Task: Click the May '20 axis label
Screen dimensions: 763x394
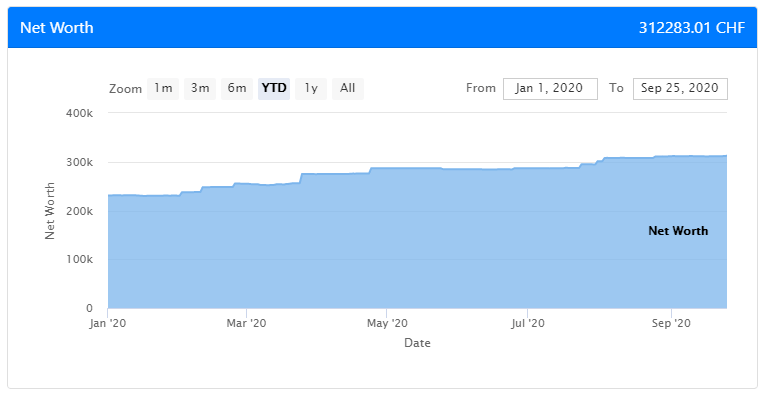Action: (387, 323)
